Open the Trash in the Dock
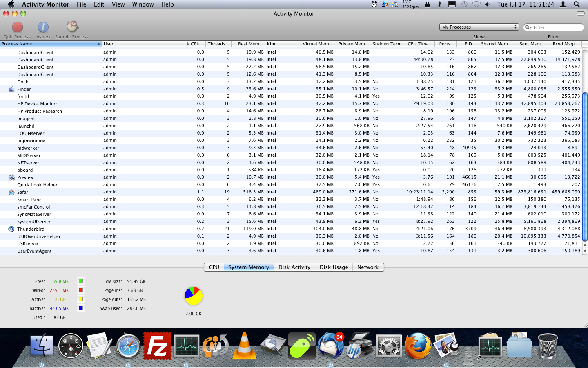This screenshot has height=368, width=588. click(x=548, y=346)
